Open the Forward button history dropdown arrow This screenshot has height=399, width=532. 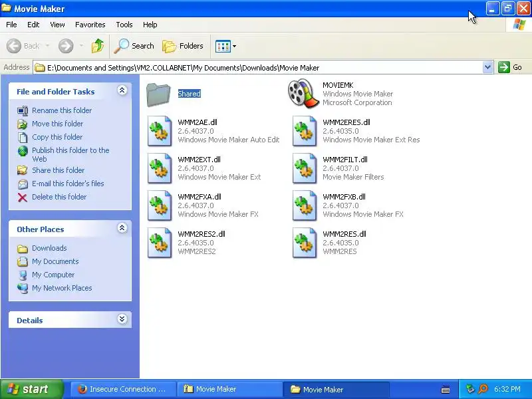point(81,46)
